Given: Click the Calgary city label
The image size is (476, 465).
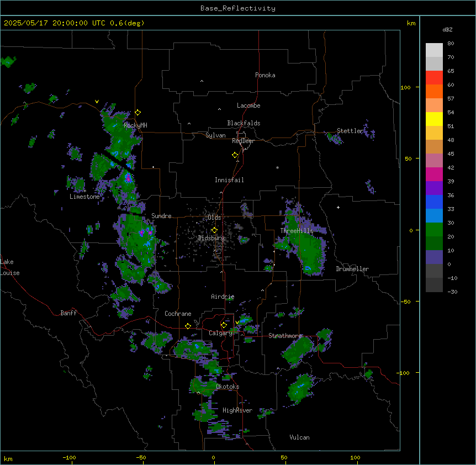Looking at the screenshot, I should click(220, 333).
